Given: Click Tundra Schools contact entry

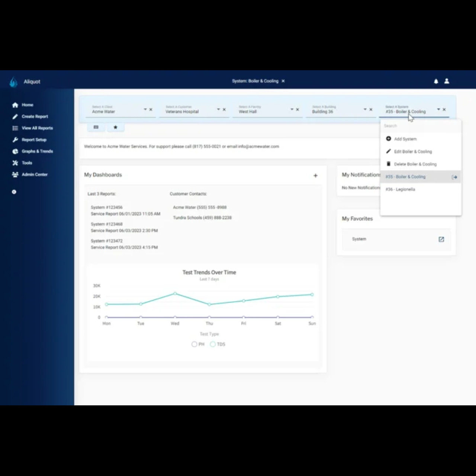Looking at the screenshot, I should (202, 218).
